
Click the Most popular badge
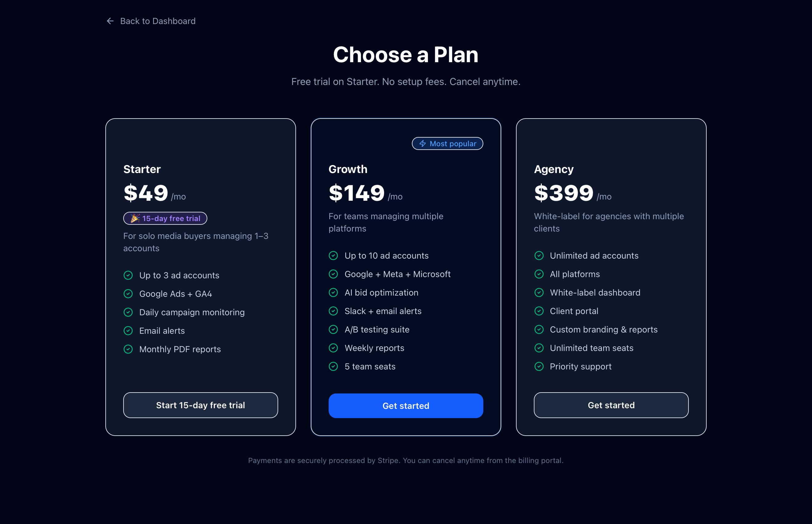(447, 143)
